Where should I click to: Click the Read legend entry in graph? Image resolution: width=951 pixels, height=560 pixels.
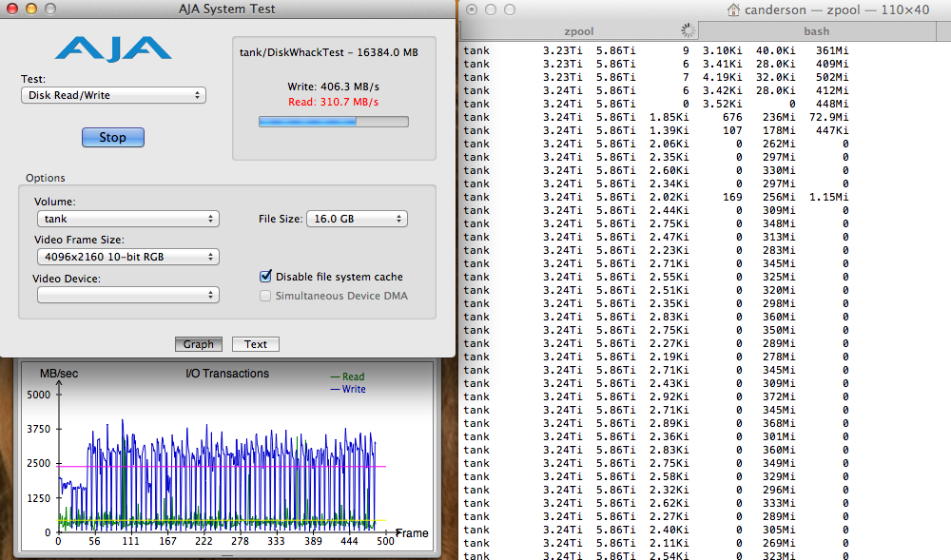347,377
